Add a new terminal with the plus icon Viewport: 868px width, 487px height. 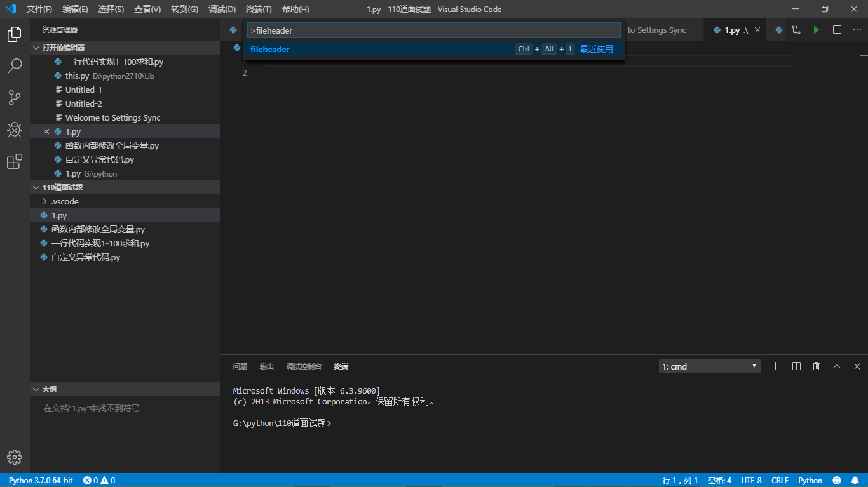(775, 366)
